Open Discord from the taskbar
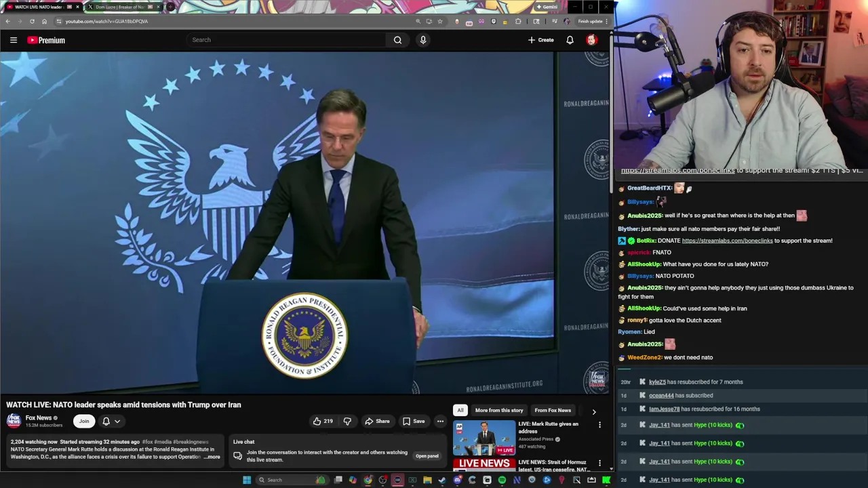The image size is (868, 488). (457, 480)
